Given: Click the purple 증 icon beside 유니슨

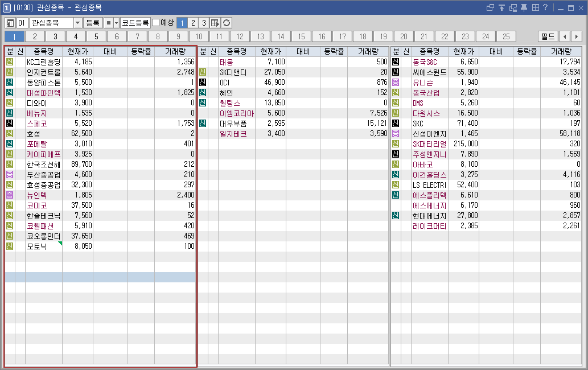Looking at the screenshot, I should tap(396, 82).
